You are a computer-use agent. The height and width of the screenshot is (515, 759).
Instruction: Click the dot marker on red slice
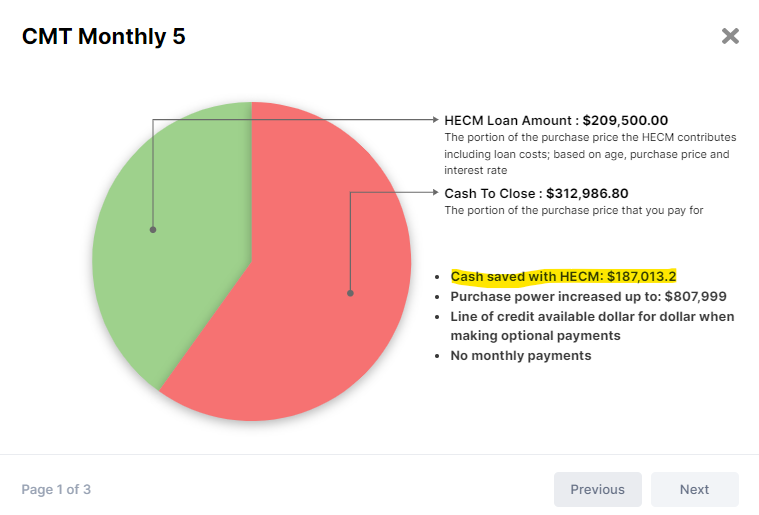click(x=350, y=293)
